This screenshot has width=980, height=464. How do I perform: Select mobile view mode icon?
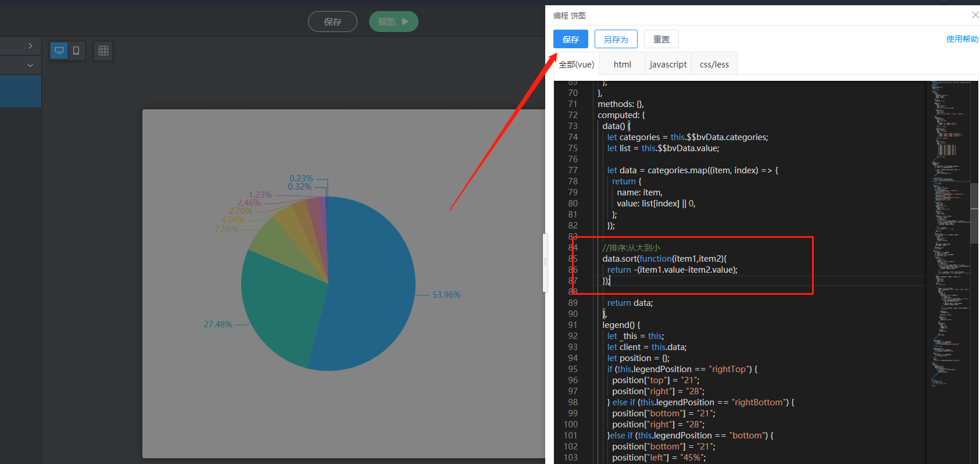point(76,51)
